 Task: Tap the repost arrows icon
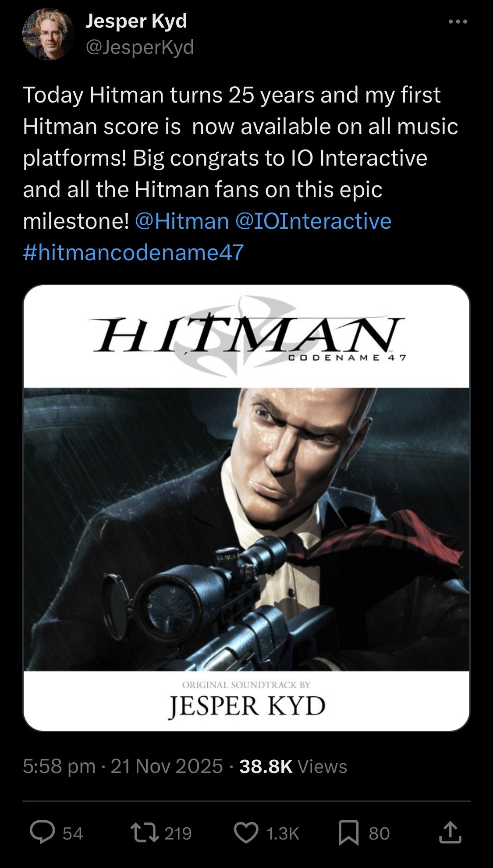coord(145,833)
